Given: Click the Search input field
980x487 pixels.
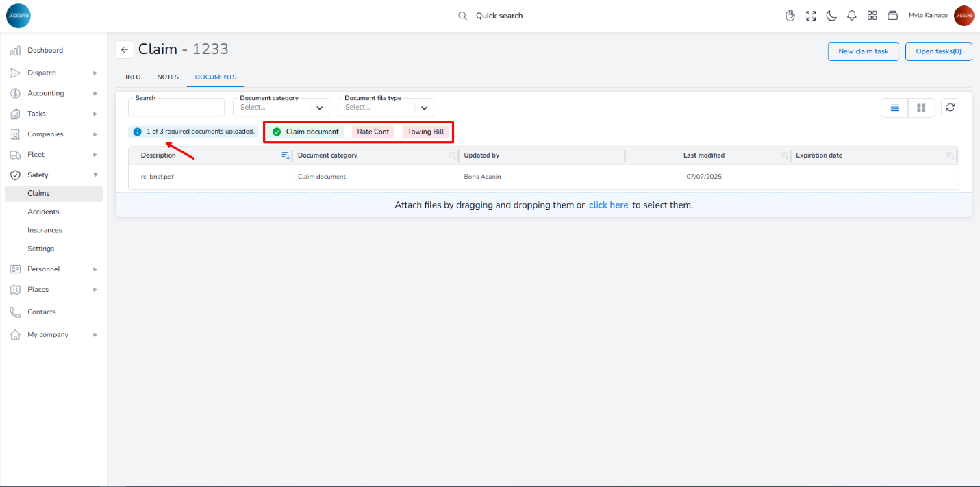Looking at the screenshot, I should point(176,108).
